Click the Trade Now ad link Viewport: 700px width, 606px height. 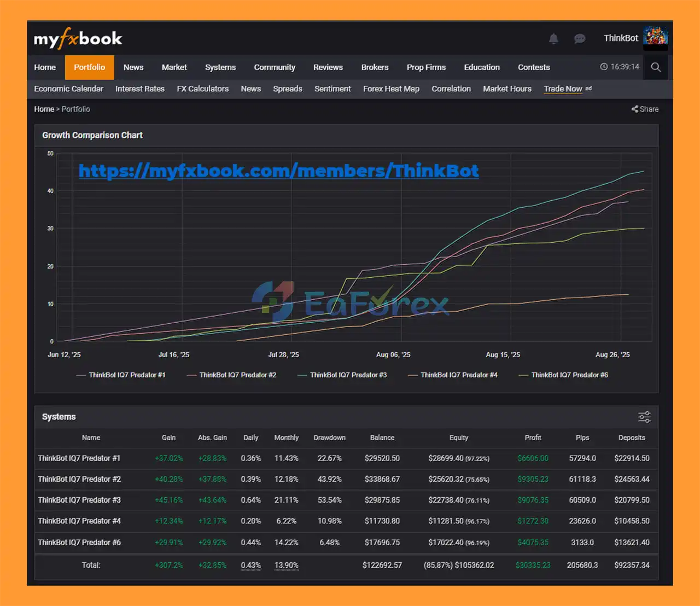(563, 89)
